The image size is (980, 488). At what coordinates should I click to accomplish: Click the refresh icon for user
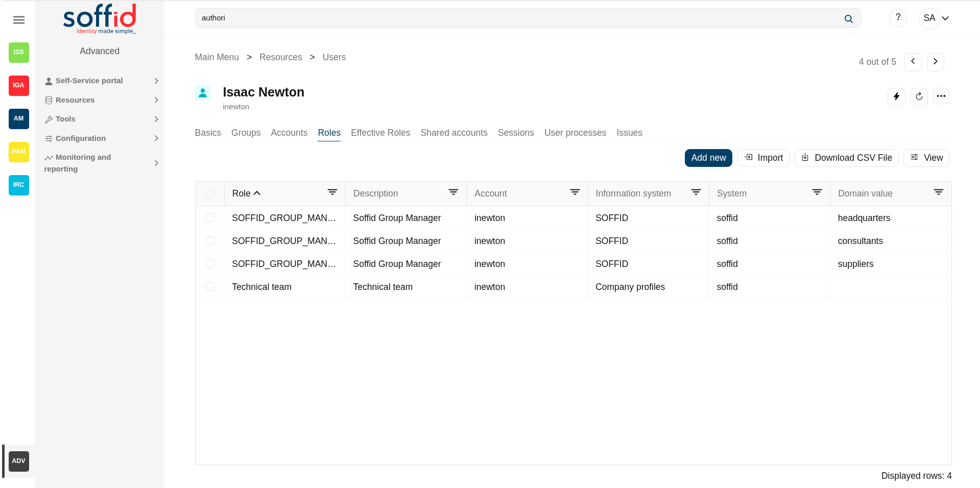[x=919, y=96]
